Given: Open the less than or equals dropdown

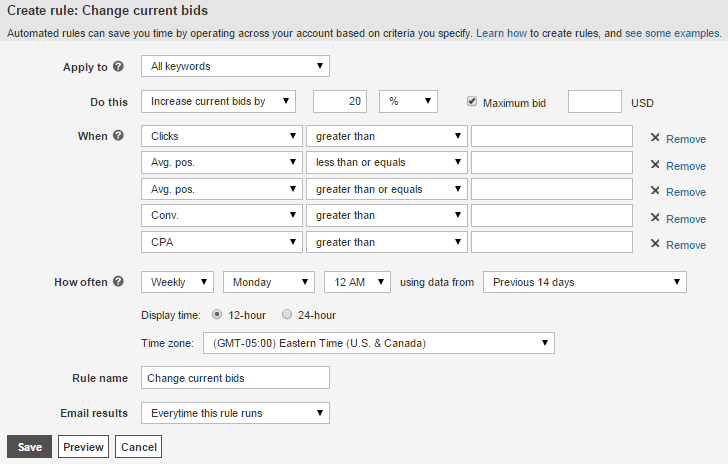Looking at the screenshot, I should pos(387,162).
